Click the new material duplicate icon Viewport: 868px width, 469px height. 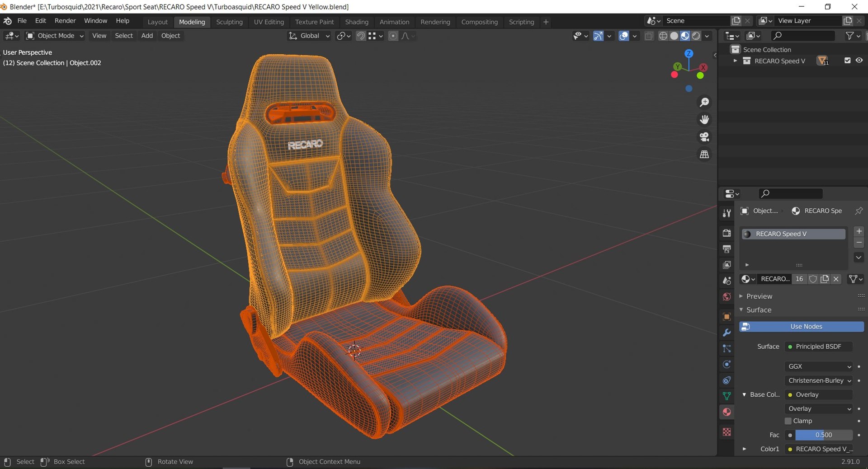pyautogui.click(x=825, y=279)
